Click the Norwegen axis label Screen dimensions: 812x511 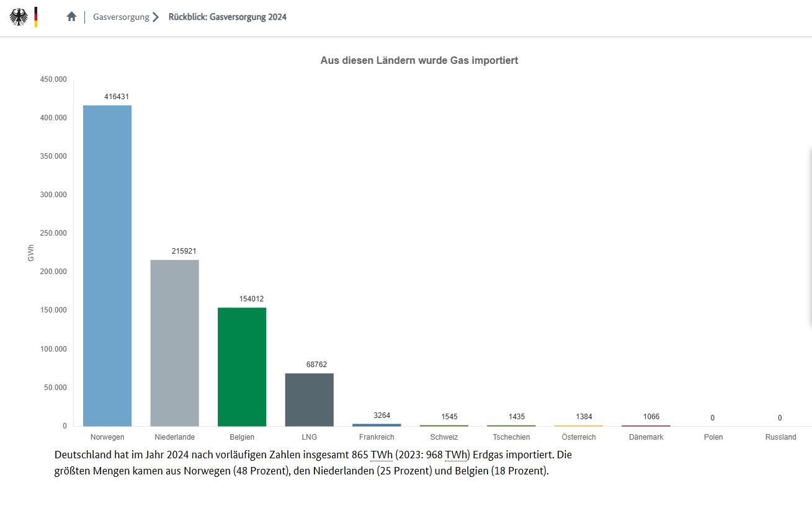[107, 437]
